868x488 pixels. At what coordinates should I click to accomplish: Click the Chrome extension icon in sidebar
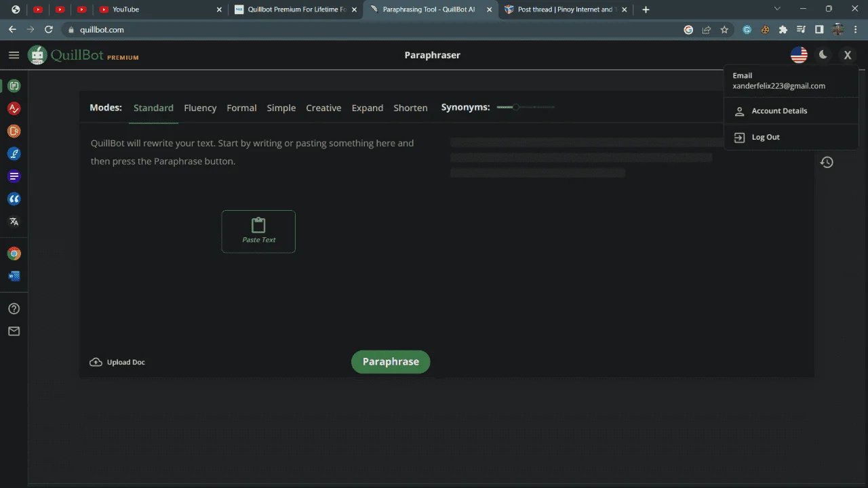[14, 253]
